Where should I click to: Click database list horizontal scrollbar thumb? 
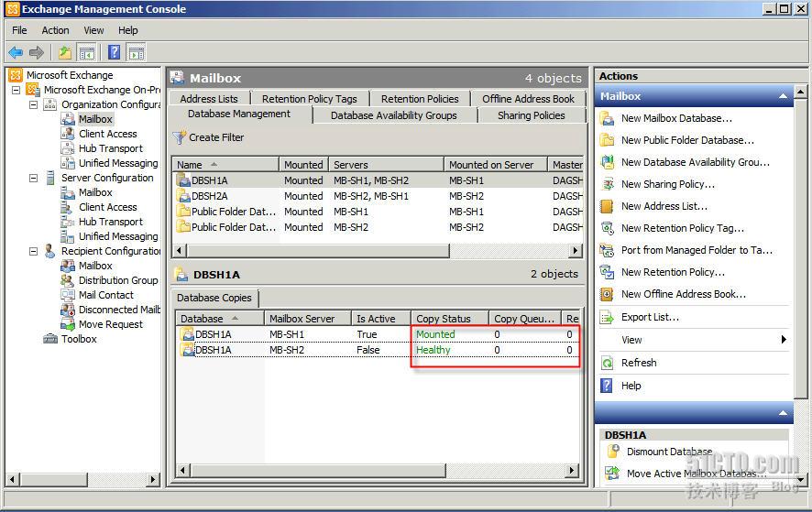(319, 251)
